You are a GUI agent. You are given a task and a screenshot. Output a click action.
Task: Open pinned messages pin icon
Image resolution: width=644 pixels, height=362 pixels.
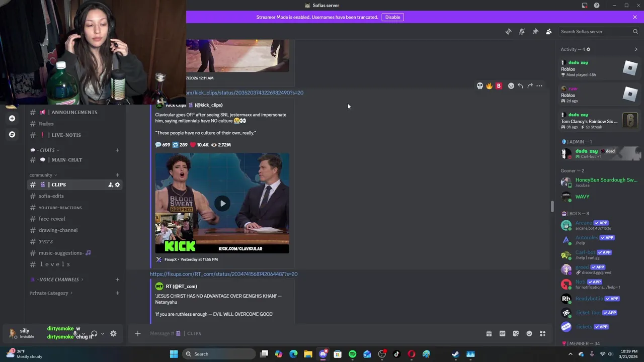535,31
